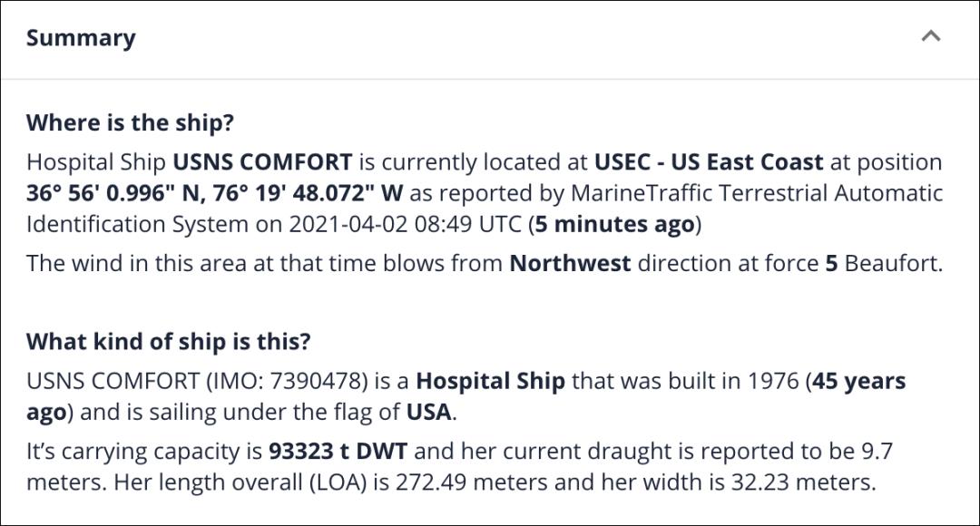Click the 2021-04-02 08:49 UTC date
980x526 pixels.
pos(405,224)
